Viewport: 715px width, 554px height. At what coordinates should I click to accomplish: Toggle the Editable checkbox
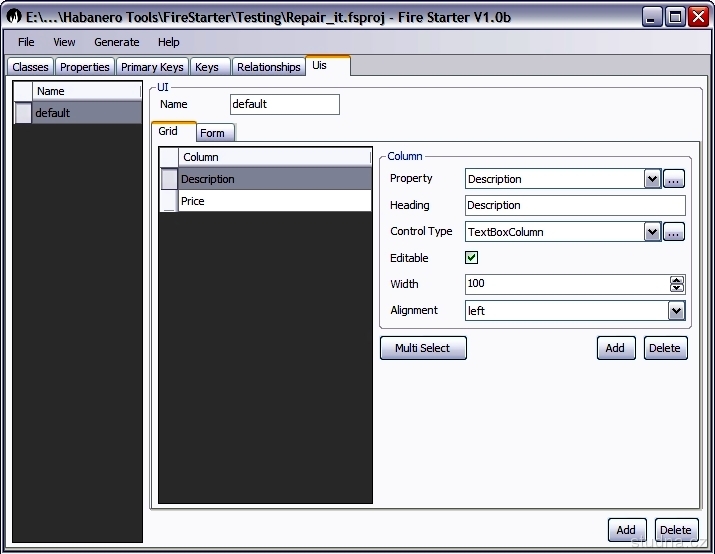click(x=472, y=258)
